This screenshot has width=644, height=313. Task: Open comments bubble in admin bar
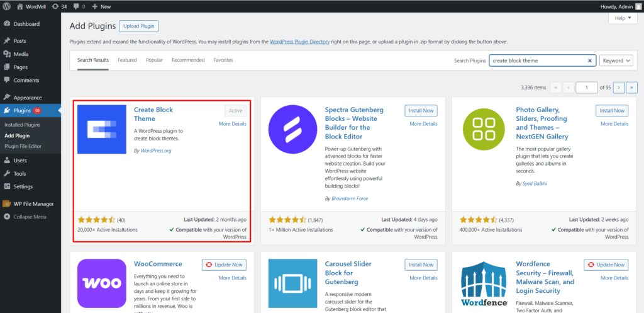pyautogui.click(x=79, y=6)
